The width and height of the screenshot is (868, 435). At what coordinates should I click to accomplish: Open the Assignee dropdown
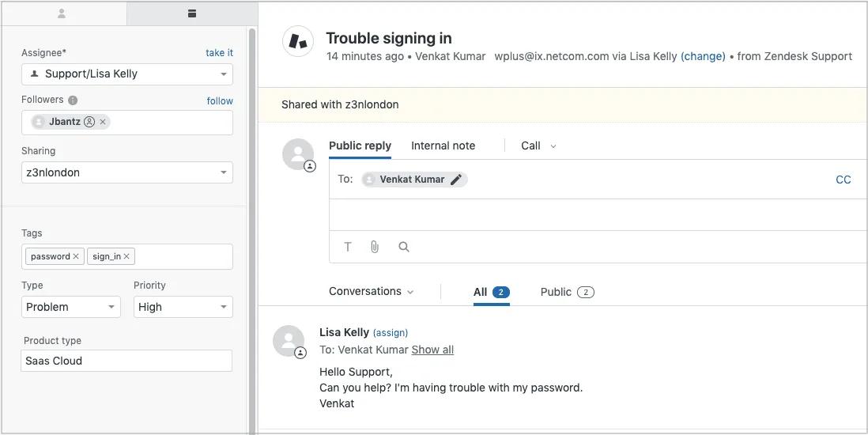click(127, 74)
